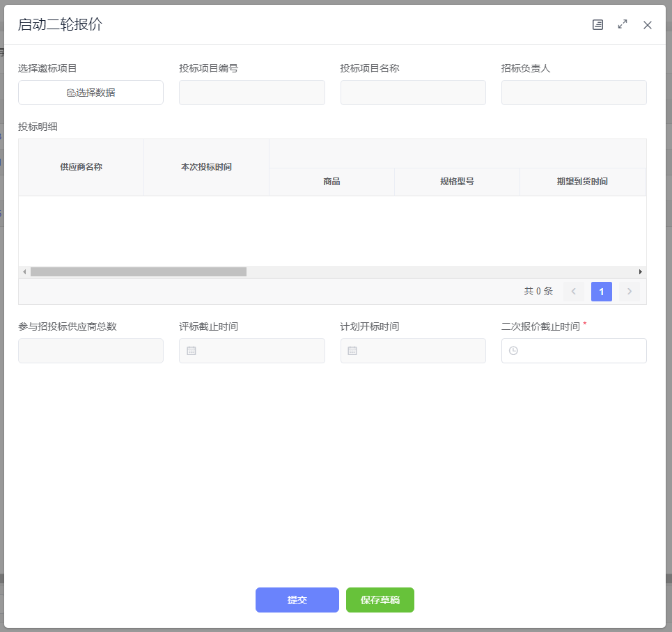
Task: Go to previous page in table pagination
Action: click(x=574, y=292)
